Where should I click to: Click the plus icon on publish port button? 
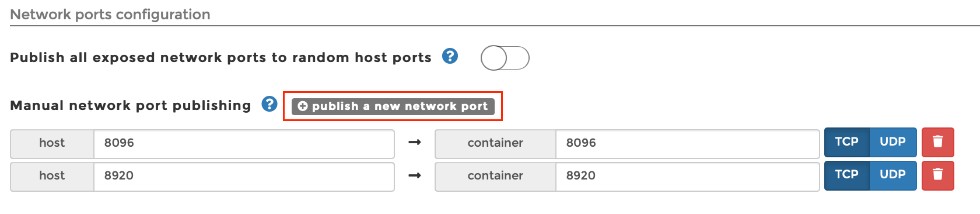[x=302, y=106]
